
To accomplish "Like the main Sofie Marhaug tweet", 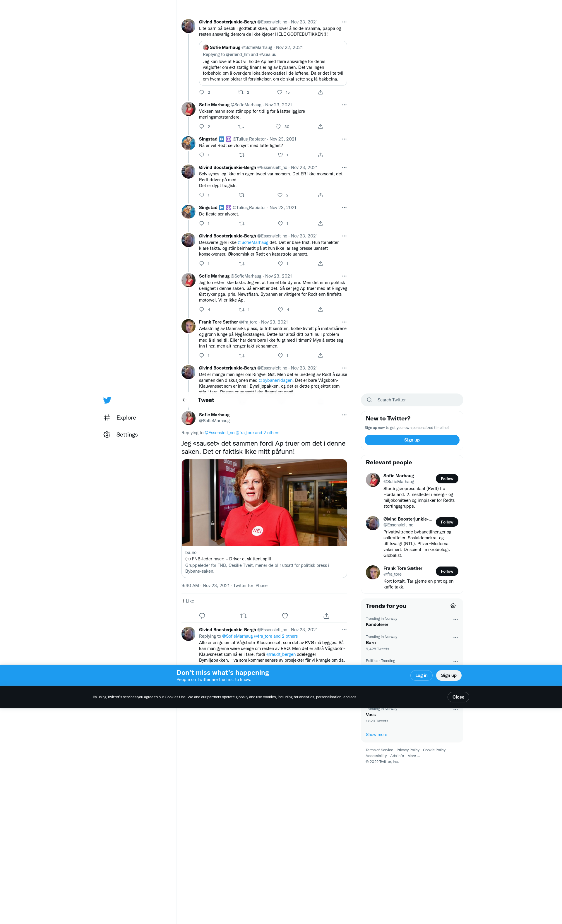I will tap(285, 616).
